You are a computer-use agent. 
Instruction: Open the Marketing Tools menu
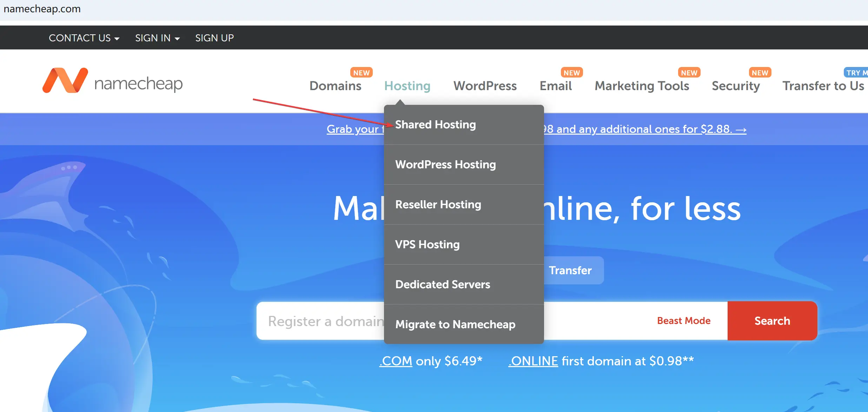pyautogui.click(x=642, y=86)
